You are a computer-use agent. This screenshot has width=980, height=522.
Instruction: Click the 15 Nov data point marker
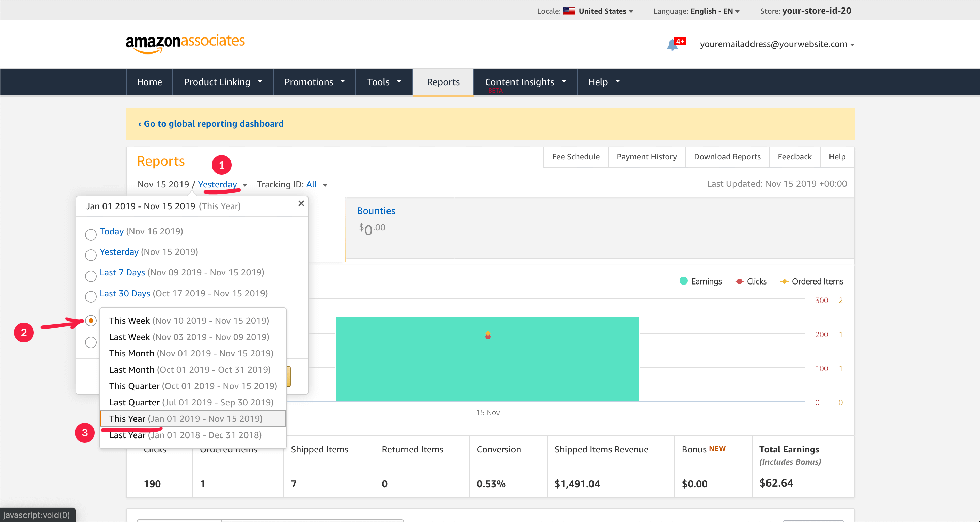click(488, 335)
